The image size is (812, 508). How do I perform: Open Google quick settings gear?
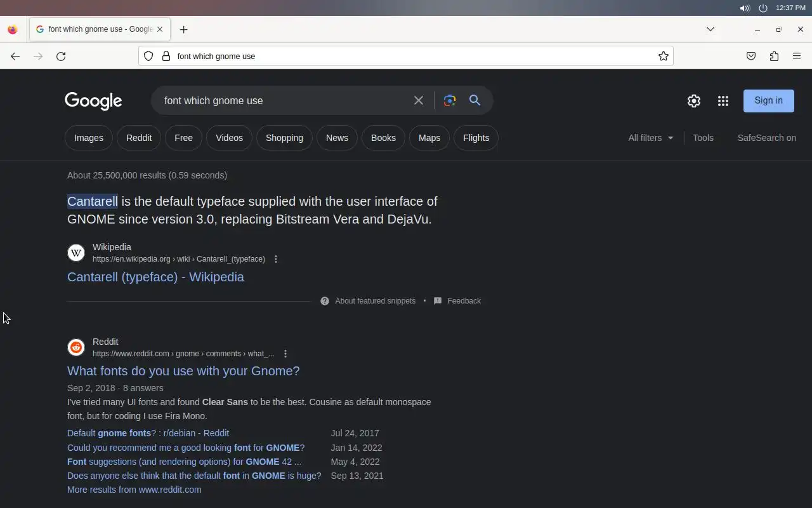[694, 101]
